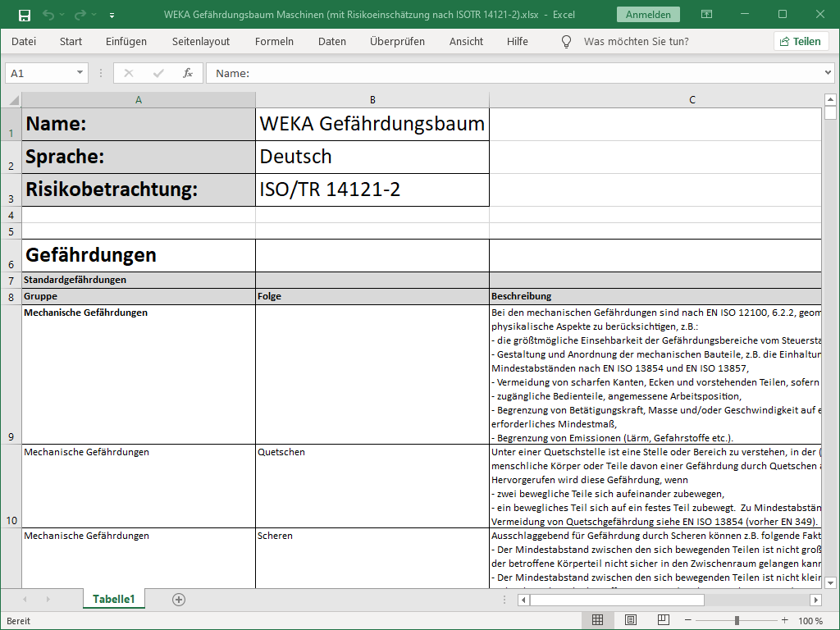Viewport: 840px width, 630px height.
Task: Switch to Normal view mode
Action: [x=598, y=621]
